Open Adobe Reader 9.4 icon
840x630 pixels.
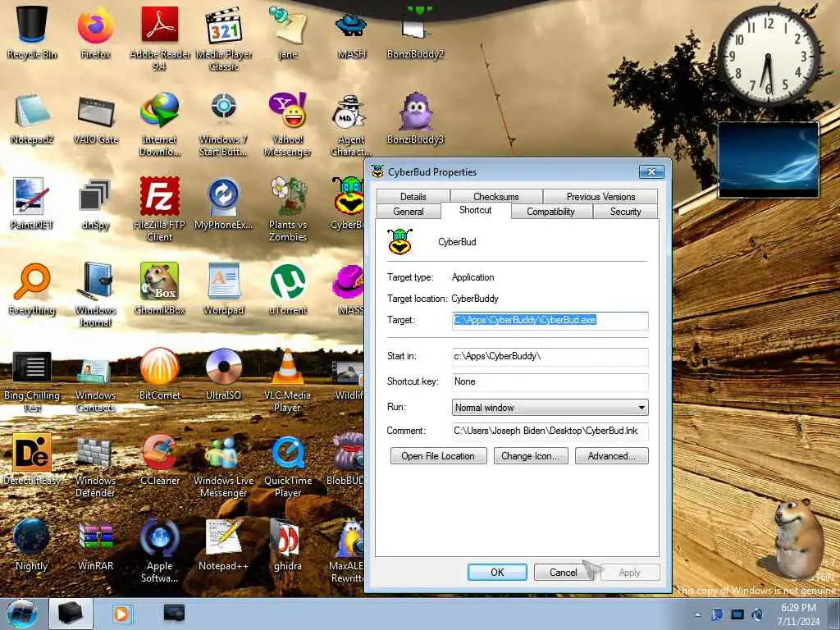[x=160, y=36]
